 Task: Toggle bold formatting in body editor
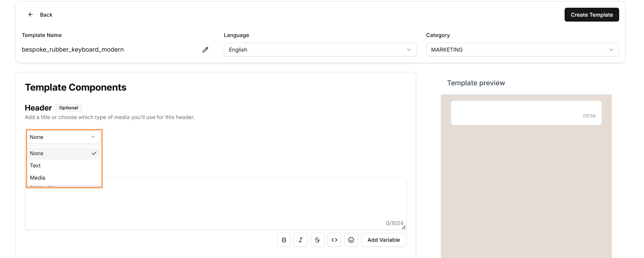click(284, 240)
